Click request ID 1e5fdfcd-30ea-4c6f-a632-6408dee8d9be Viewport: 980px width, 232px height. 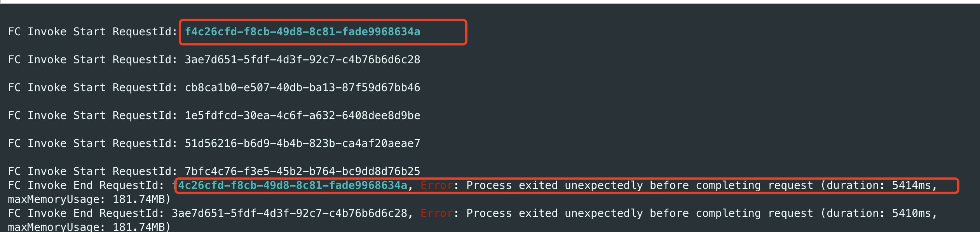click(302, 116)
